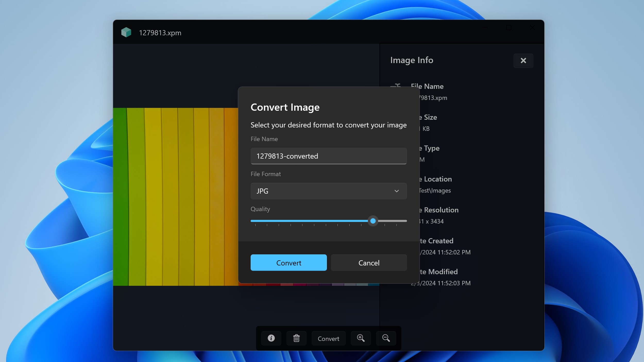This screenshot has height=362, width=644.
Task: Click the green cube app logo
Action: [126, 32]
